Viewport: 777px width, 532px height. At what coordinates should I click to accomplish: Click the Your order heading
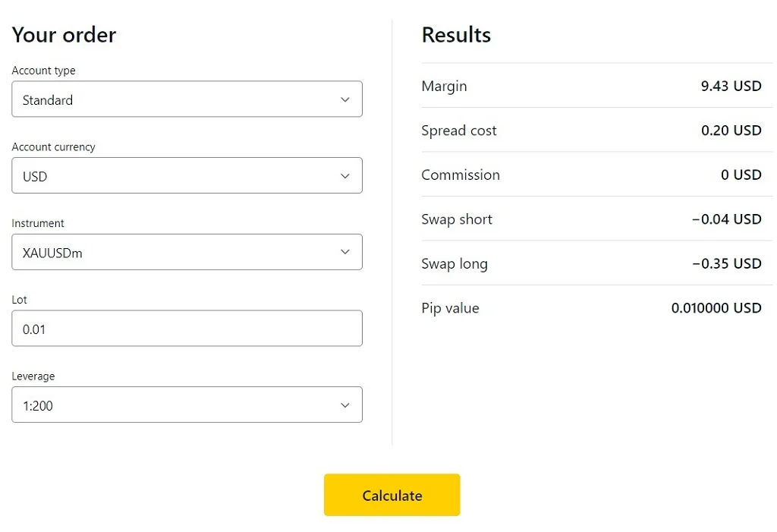click(x=64, y=34)
